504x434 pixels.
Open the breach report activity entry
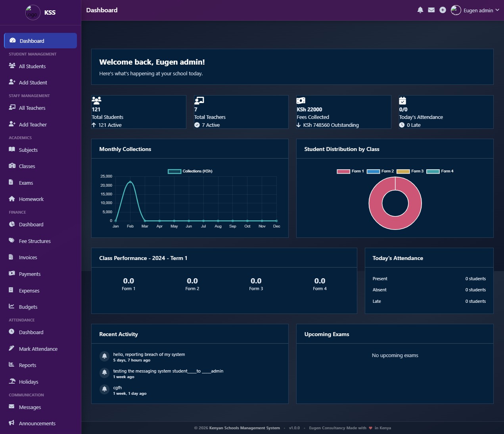coord(149,354)
